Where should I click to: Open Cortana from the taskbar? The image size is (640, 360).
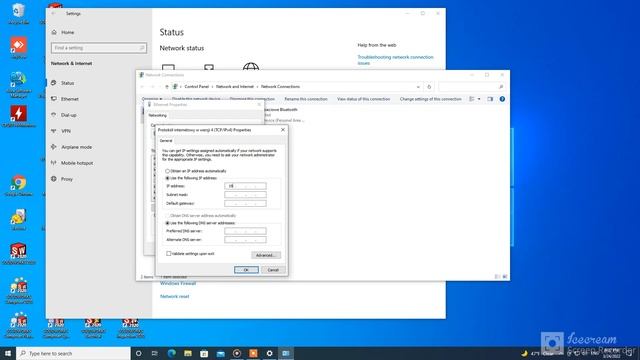tap(138, 353)
